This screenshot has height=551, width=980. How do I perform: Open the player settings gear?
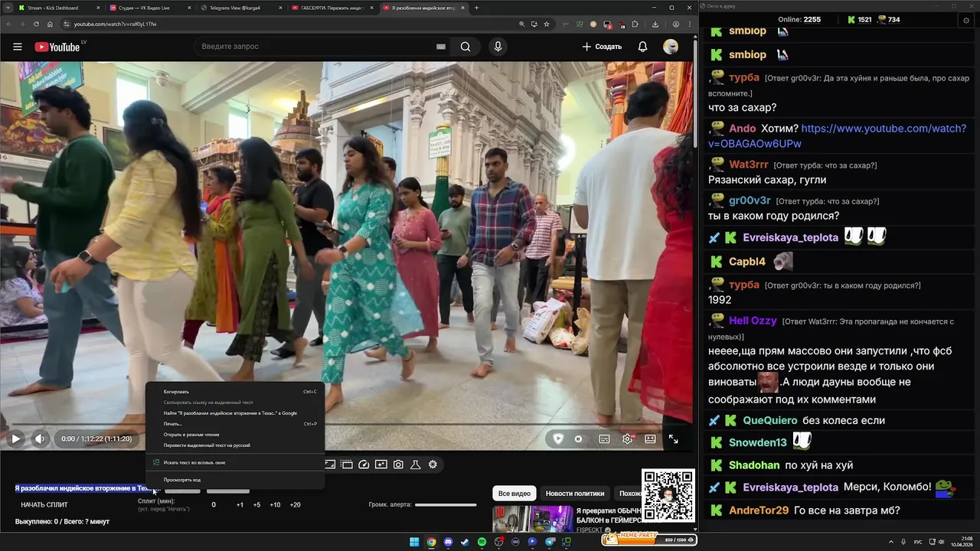(x=628, y=439)
